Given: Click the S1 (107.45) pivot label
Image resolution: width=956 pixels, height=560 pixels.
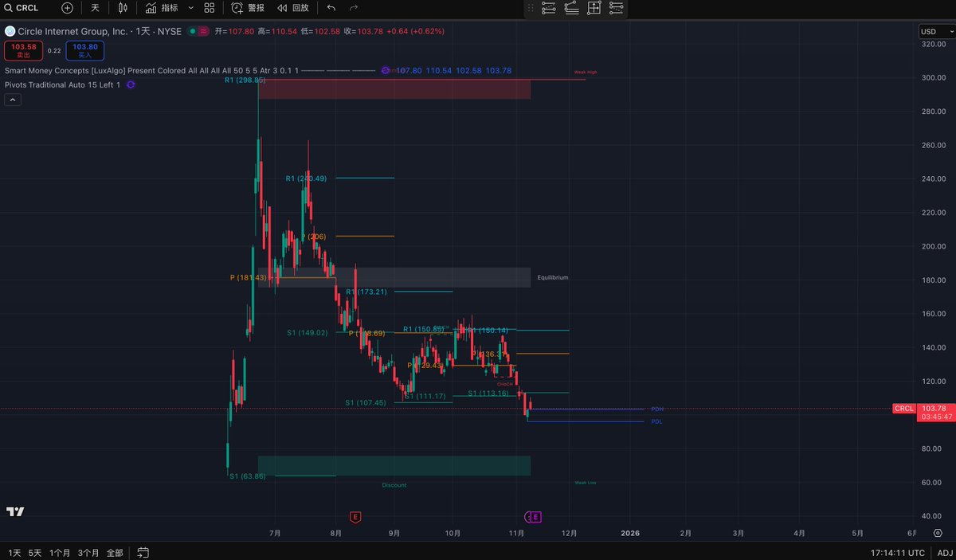Looking at the screenshot, I should tap(366, 402).
